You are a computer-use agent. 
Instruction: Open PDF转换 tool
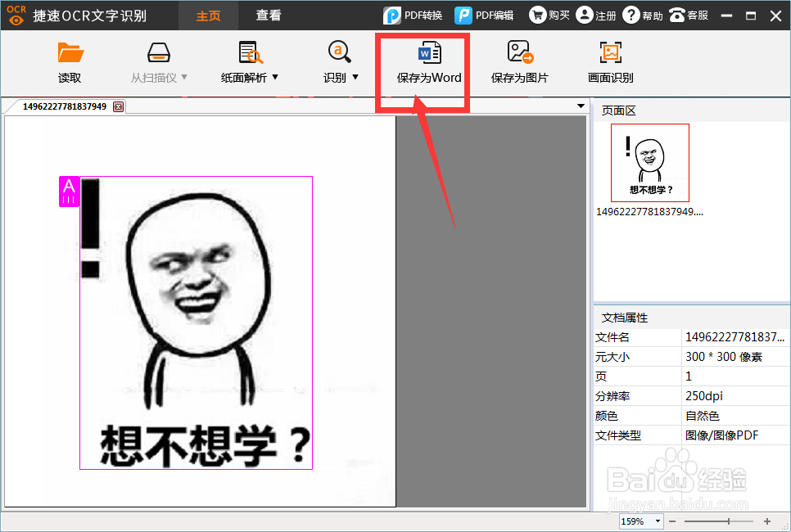(x=413, y=16)
